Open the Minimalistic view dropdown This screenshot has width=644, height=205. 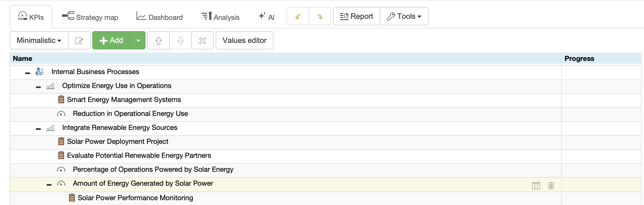pyautogui.click(x=39, y=41)
